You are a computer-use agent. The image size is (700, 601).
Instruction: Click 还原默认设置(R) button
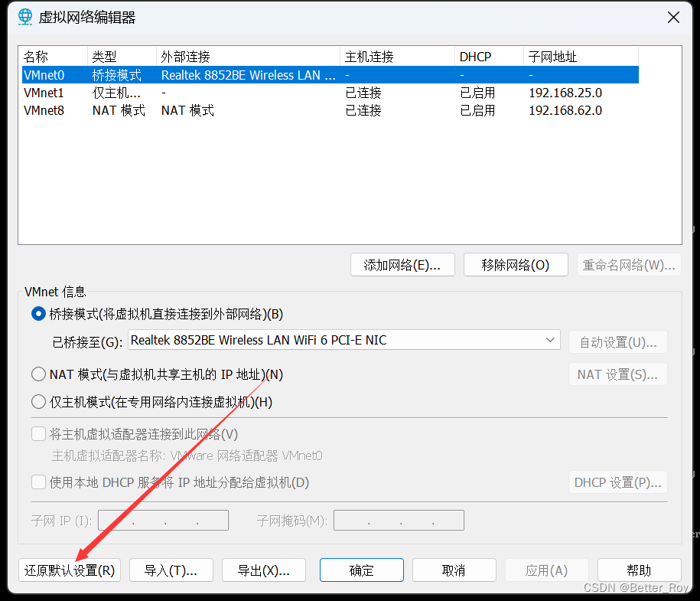pos(70,570)
